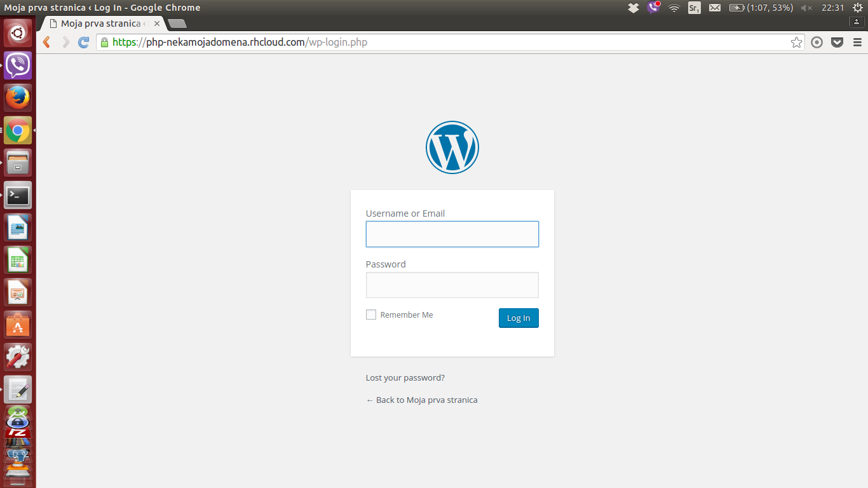Launch LibreOffice Writer from launcher

pyautogui.click(x=18, y=228)
